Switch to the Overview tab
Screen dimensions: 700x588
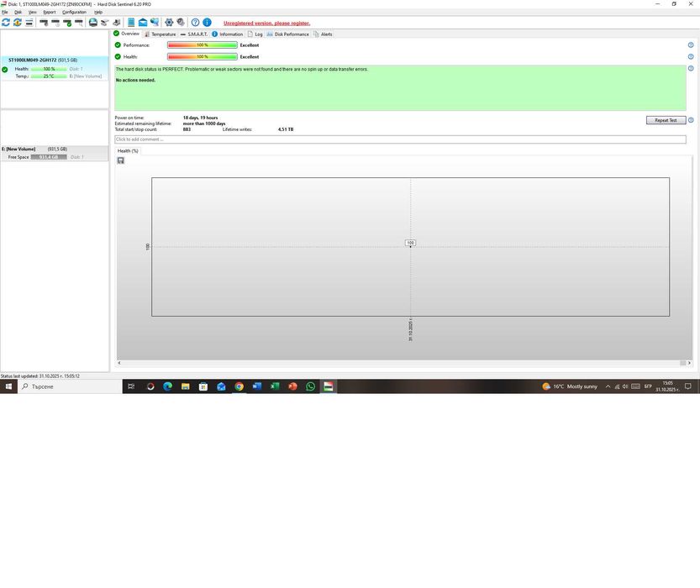(126, 34)
